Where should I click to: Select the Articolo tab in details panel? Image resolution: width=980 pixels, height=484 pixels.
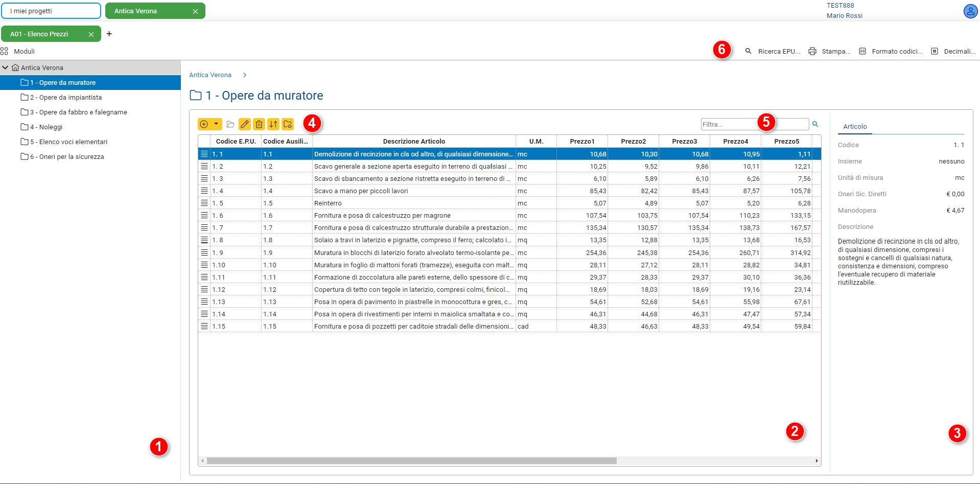(855, 126)
